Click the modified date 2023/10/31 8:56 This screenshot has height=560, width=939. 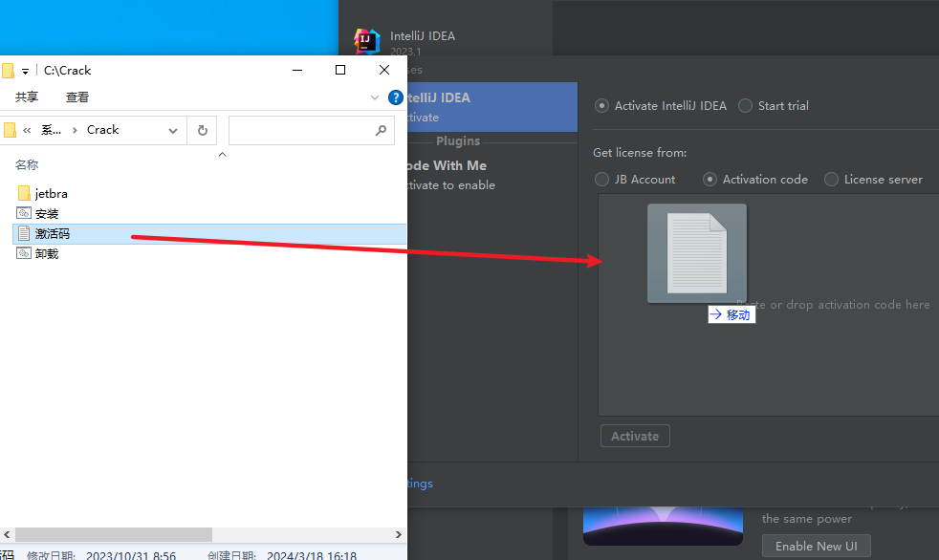(131, 556)
